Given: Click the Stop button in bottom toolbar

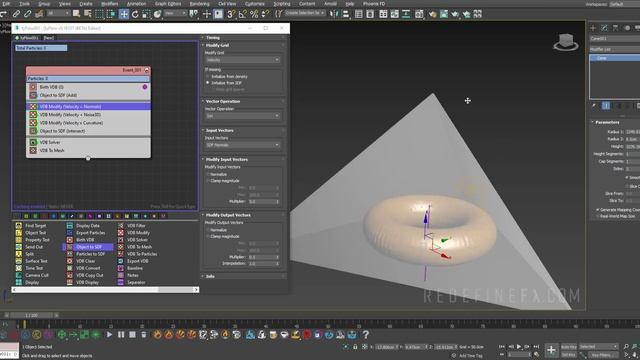Looking at the screenshot, I should point(132,335).
